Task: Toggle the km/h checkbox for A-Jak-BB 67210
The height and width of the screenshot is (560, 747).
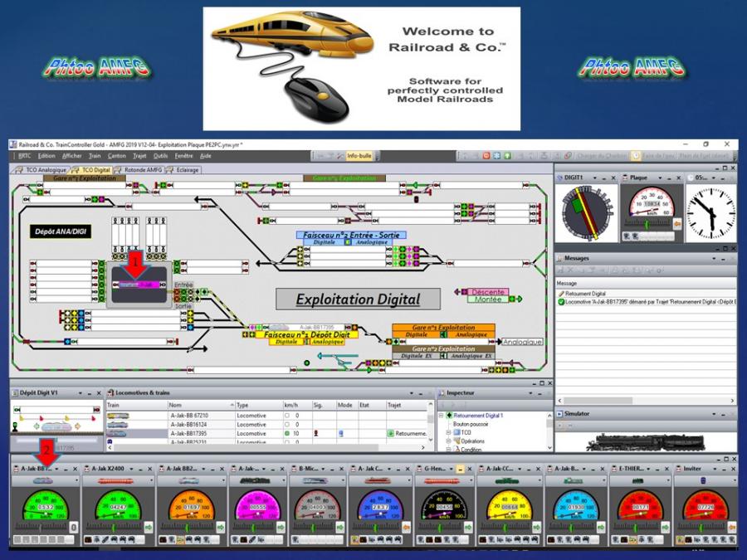Action: (287, 415)
